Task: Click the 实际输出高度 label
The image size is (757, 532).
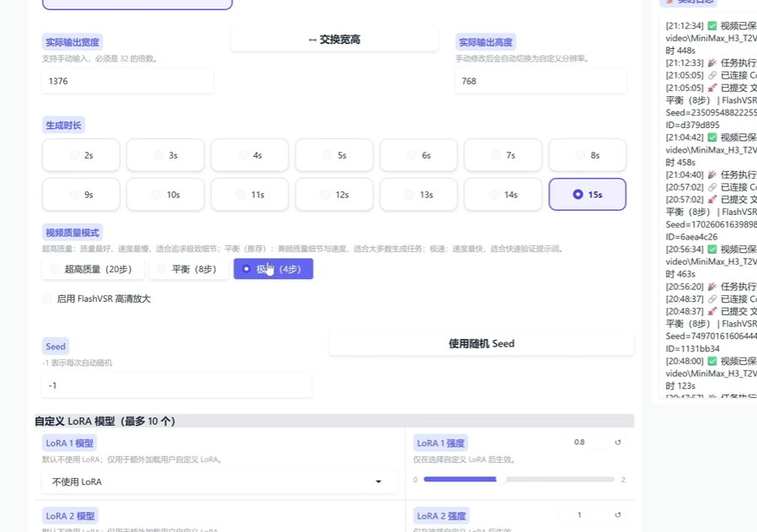Action: coord(486,42)
